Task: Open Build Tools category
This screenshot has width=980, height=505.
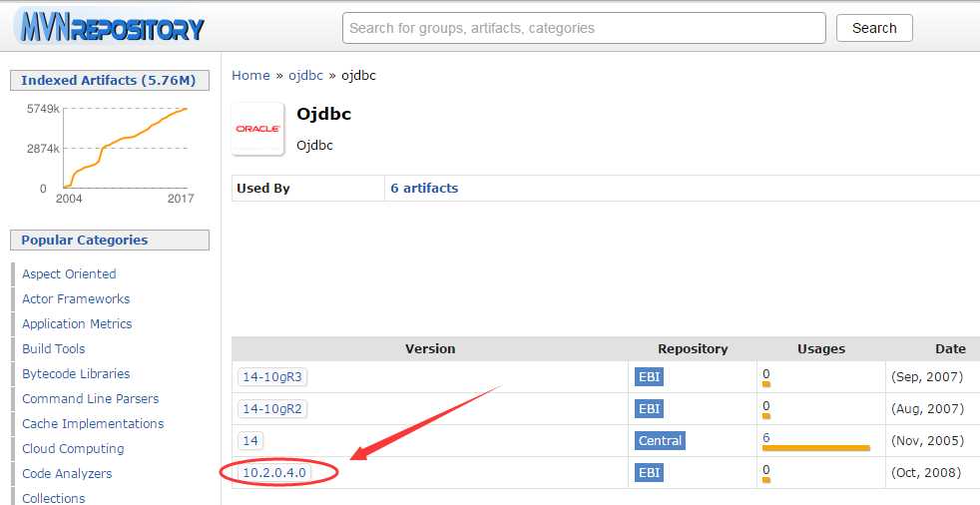Action: click(53, 348)
